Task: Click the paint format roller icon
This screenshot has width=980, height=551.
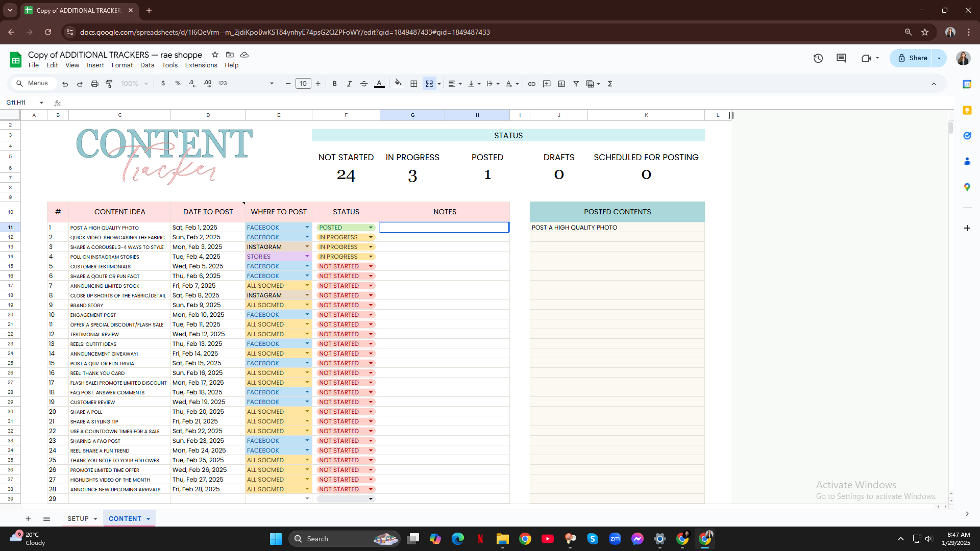Action: click(109, 84)
